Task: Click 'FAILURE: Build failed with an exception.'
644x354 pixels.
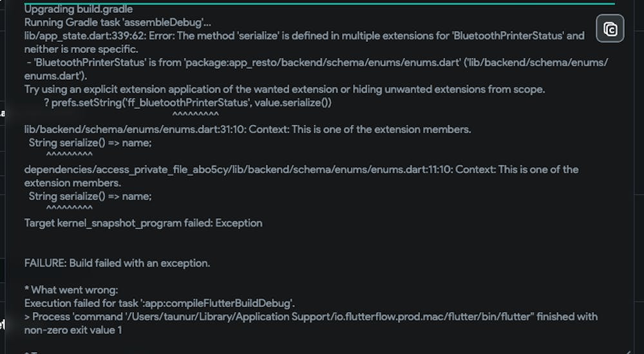Action: [x=117, y=263]
